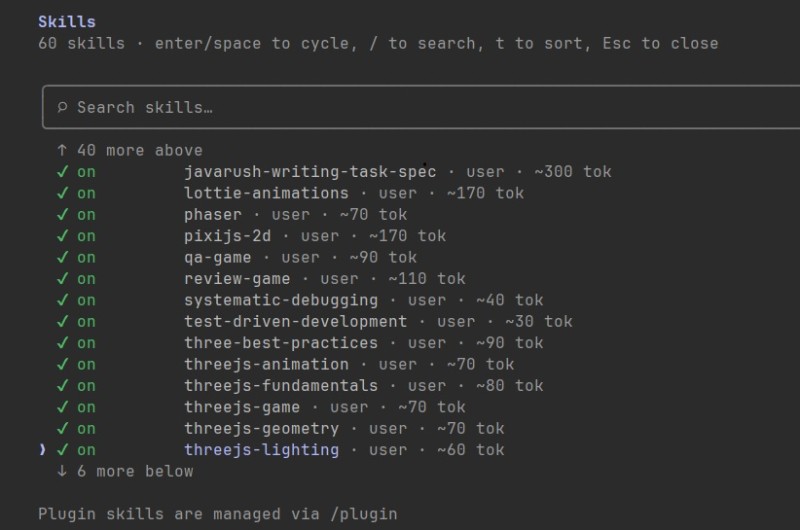Toggle the pixijs-2d skill checkmark
The width and height of the screenshot is (800, 530).
tap(62, 236)
